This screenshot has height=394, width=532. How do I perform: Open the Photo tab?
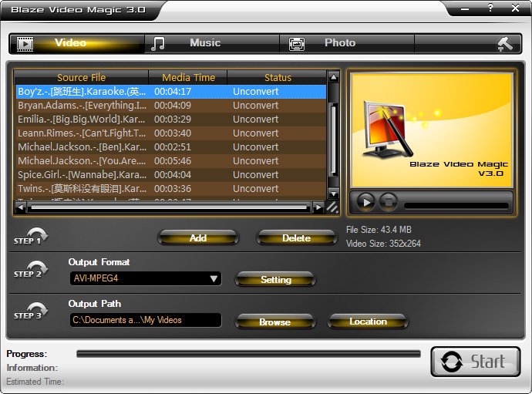click(x=347, y=43)
